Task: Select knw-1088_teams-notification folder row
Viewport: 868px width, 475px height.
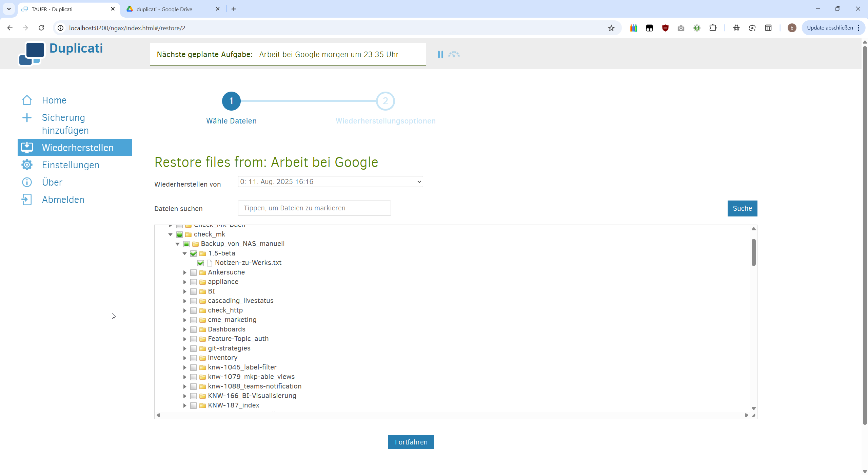Action: coord(255,386)
